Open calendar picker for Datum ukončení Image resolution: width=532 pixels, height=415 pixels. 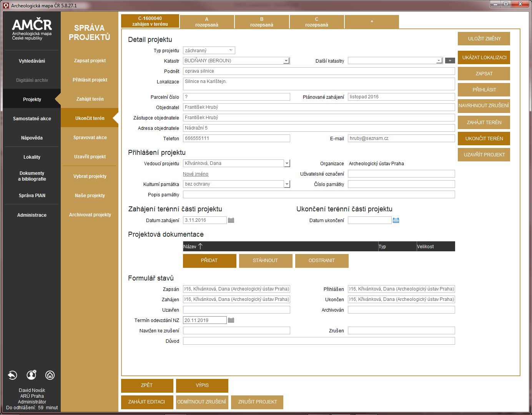click(396, 220)
